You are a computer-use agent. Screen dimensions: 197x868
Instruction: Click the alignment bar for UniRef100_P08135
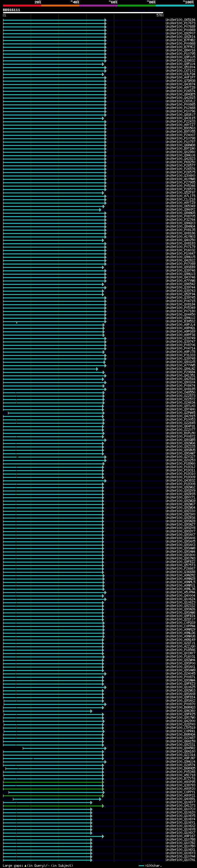[54, 230]
